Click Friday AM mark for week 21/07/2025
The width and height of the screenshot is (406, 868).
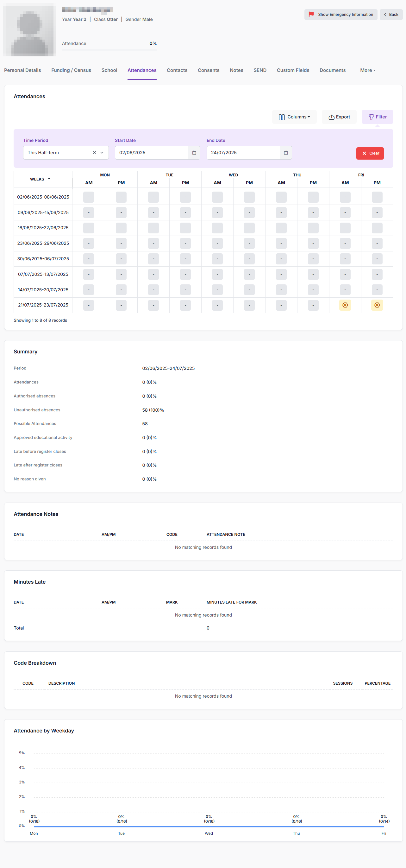pyautogui.click(x=345, y=305)
